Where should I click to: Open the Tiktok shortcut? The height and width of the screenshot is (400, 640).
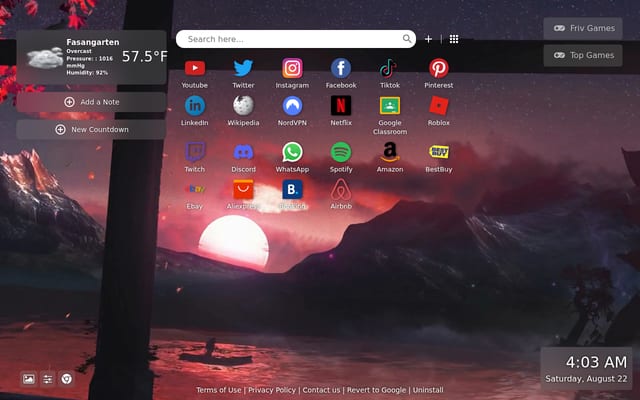point(390,68)
